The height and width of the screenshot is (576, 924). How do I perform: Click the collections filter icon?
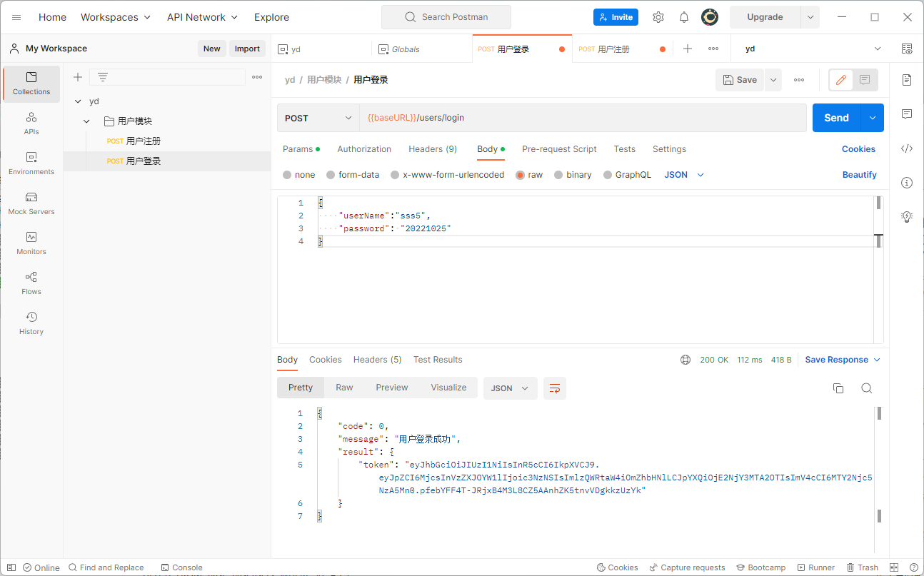103,77
